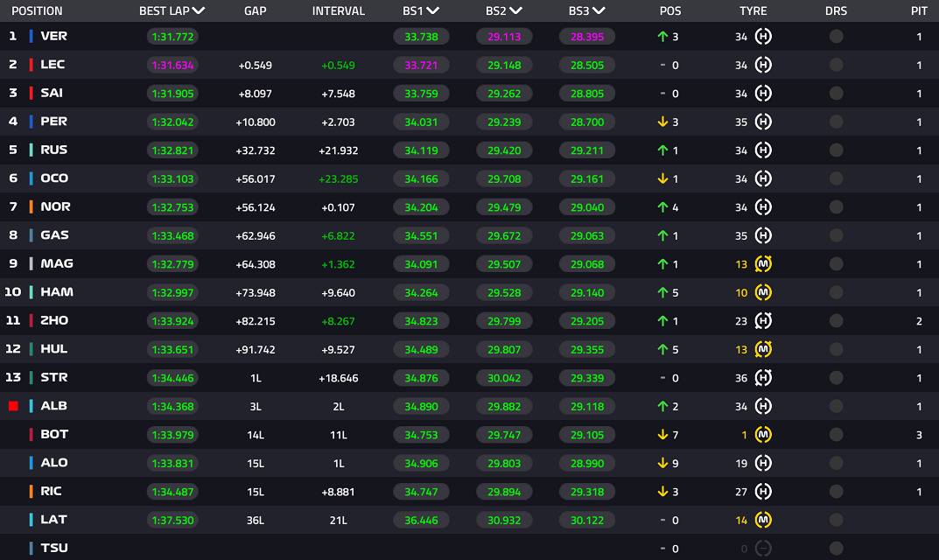The height and width of the screenshot is (560, 939).
Task: Select driver name SAI in third position
Action: point(52,93)
